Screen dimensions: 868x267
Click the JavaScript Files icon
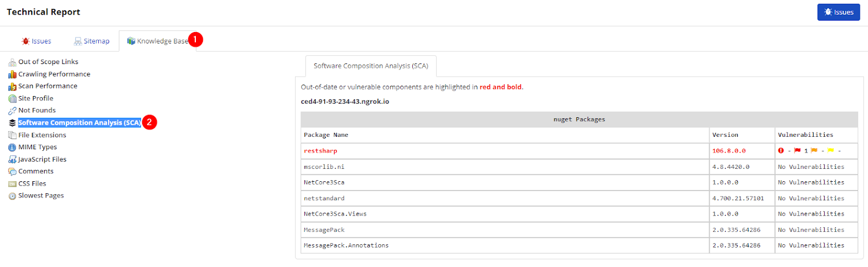click(12, 160)
